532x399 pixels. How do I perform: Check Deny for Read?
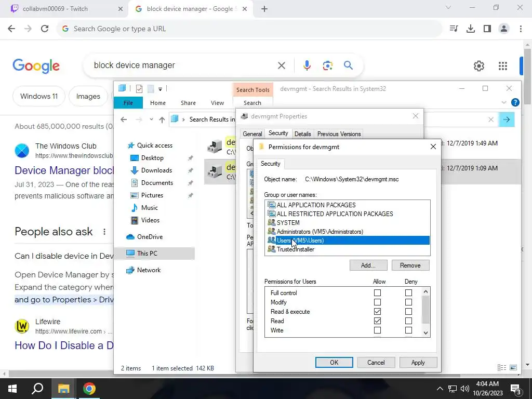[x=408, y=321]
